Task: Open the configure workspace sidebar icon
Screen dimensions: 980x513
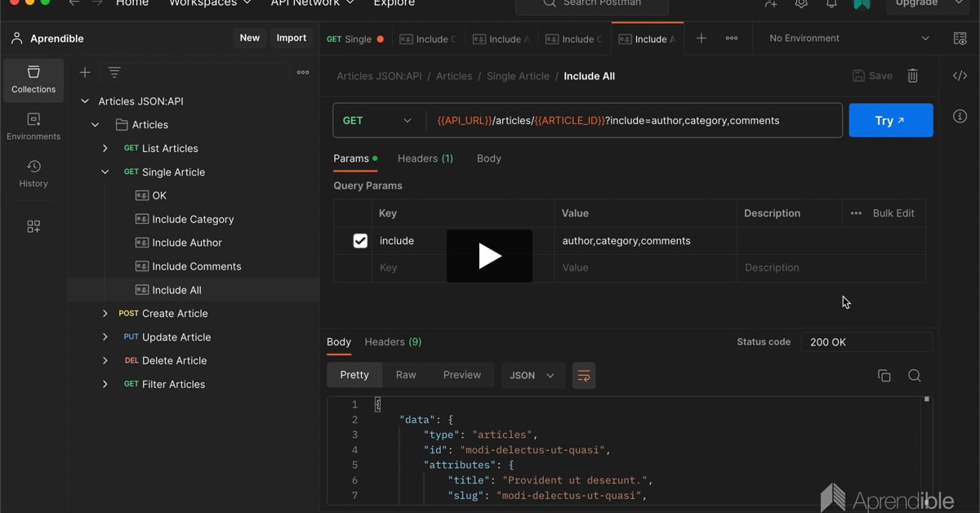Action: pyautogui.click(x=33, y=226)
